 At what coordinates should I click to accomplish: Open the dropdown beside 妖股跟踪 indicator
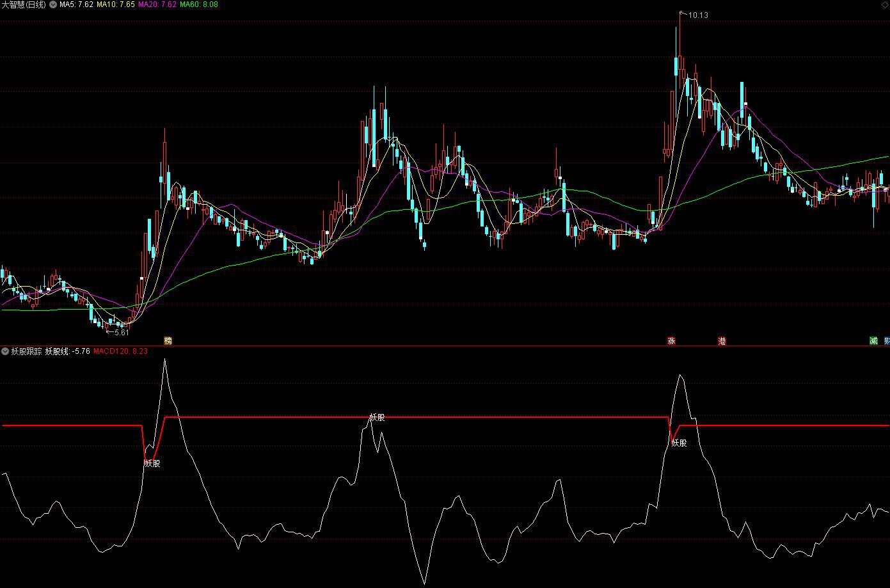point(5,351)
